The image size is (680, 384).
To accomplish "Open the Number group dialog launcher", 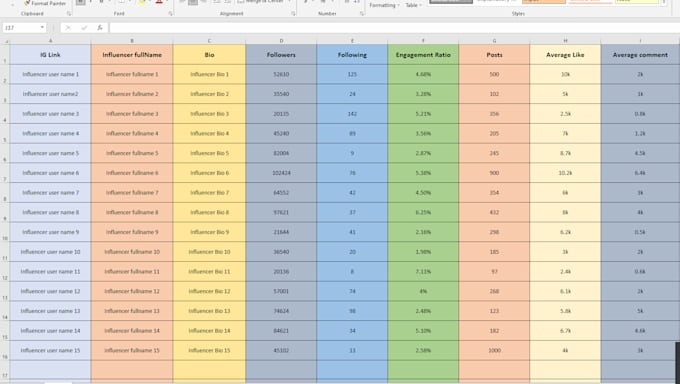I will (362, 14).
